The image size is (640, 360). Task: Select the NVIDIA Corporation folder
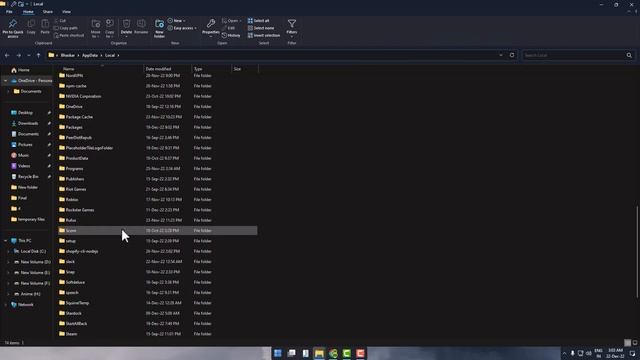coord(83,96)
